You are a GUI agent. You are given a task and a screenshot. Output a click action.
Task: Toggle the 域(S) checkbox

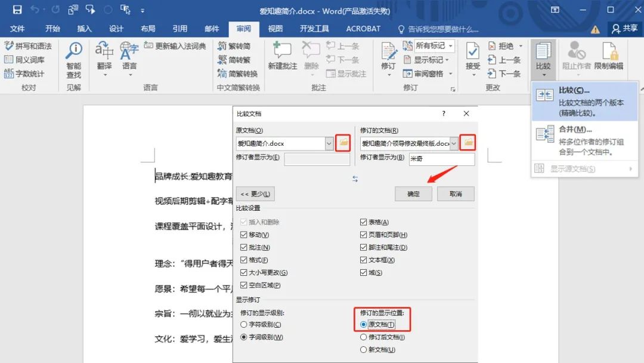coord(363,273)
